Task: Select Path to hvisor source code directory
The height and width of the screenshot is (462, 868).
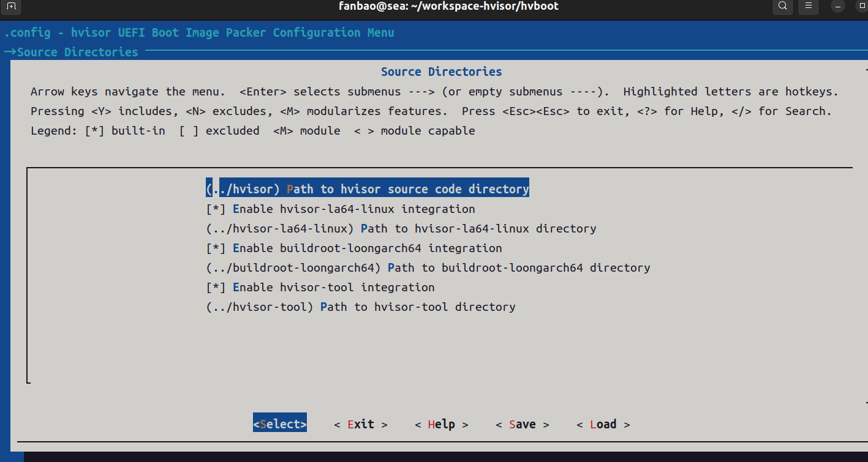Action: pyautogui.click(x=368, y=189)
